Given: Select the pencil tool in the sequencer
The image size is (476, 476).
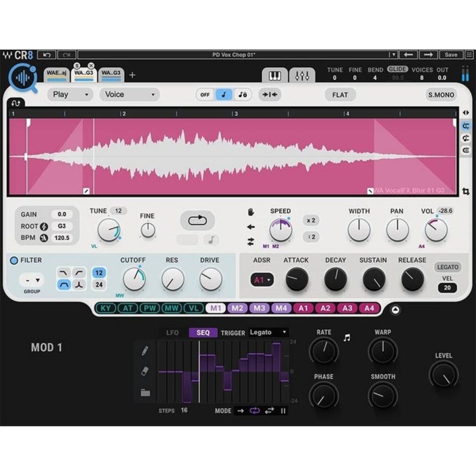Looking at the screenshot, I should pyautogui.click(x=145, y=351).
